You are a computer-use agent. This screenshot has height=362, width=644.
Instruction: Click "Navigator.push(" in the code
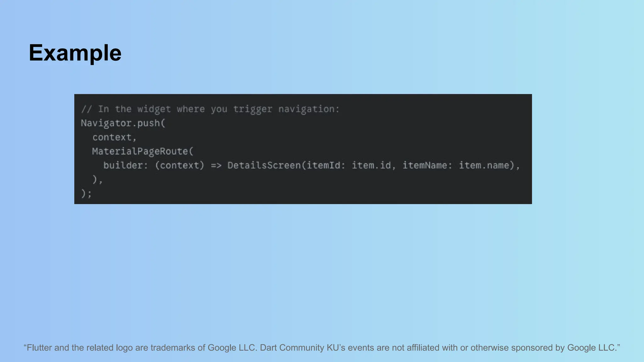tap(123, 123)
